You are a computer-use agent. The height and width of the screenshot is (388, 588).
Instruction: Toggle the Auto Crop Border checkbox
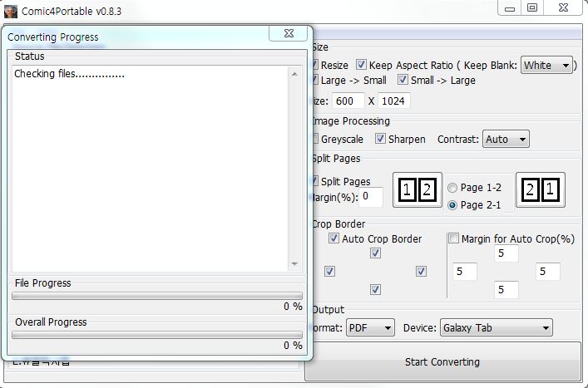tap(334, 238)
